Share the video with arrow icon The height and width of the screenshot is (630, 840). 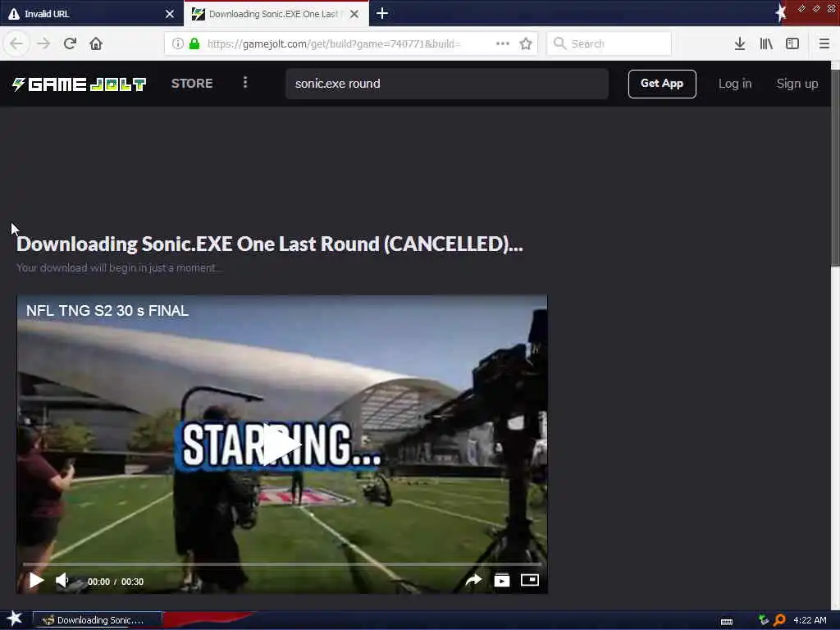coord(473,580)
